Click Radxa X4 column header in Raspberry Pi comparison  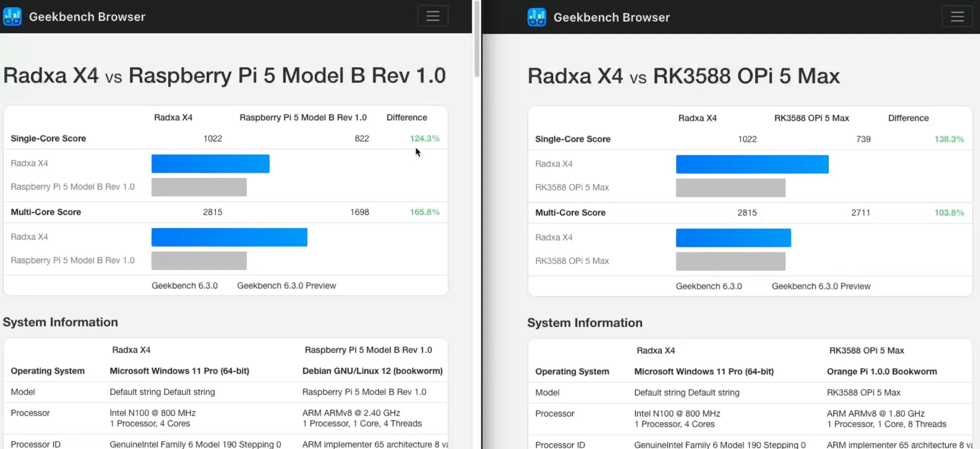pos(173,118)
